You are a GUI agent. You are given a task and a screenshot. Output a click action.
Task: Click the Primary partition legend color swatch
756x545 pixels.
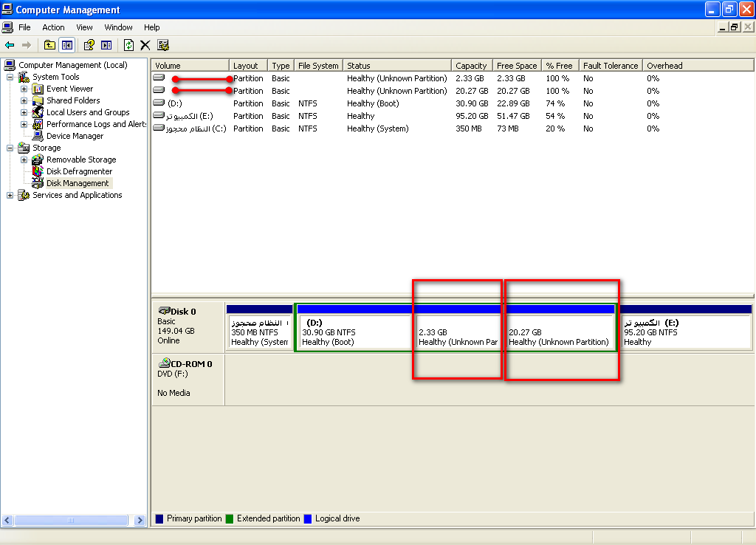point(159,519)
